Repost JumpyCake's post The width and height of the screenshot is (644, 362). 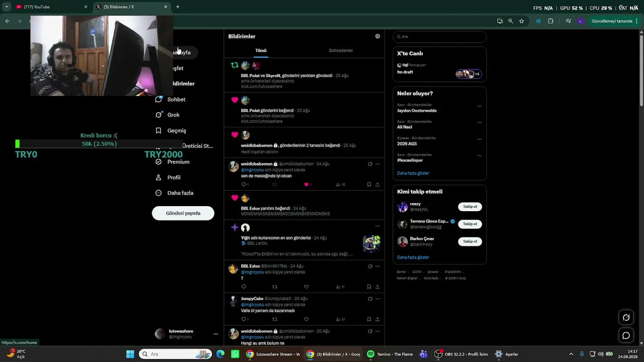pyautogui.click(x=275, y=319)
